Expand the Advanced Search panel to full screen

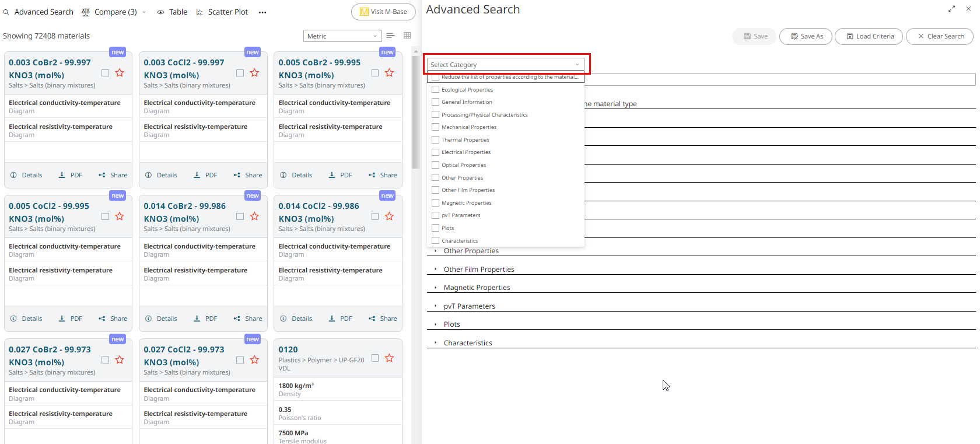click(951, 9)
